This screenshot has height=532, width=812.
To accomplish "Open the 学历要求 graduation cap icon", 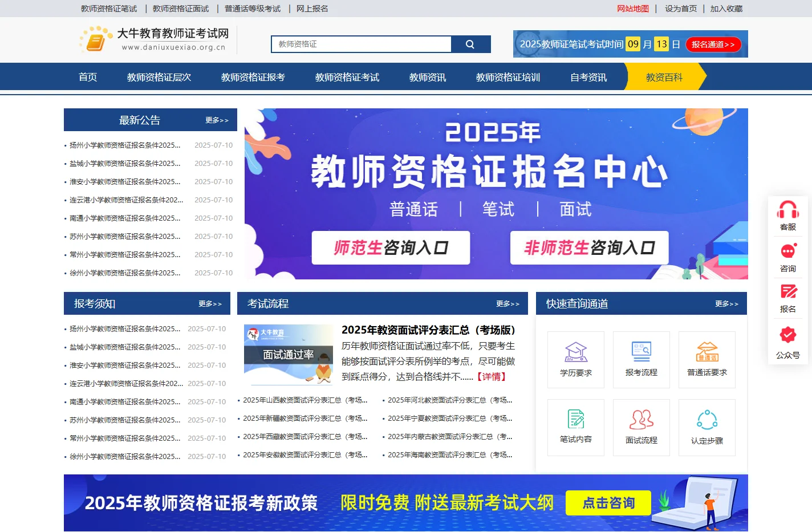I will tap(576, 360).
